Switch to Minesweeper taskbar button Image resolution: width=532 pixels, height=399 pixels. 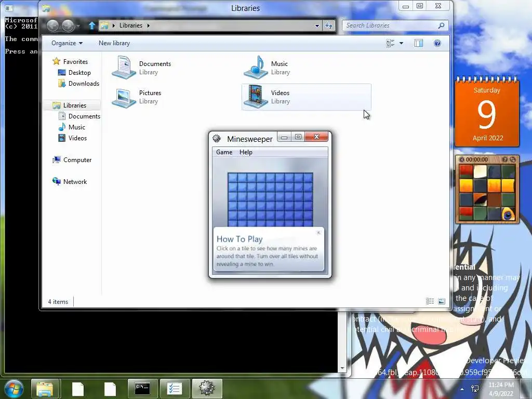(207, 389)
